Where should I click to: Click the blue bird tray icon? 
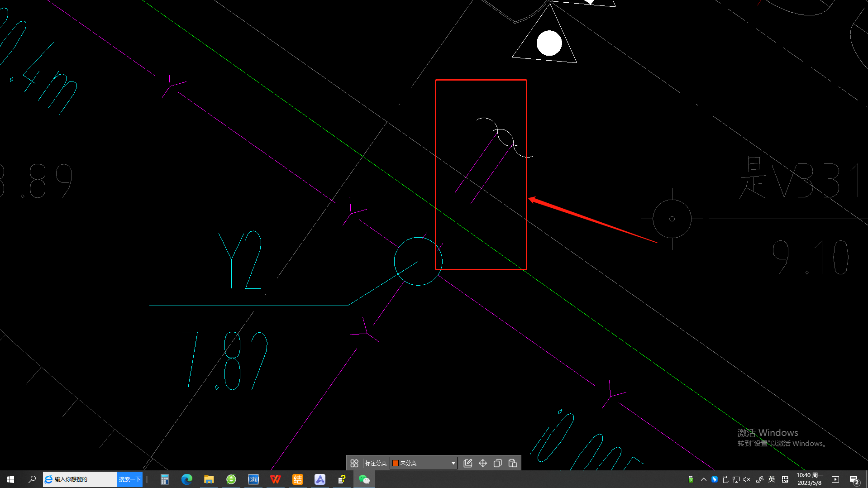[715, 479]
